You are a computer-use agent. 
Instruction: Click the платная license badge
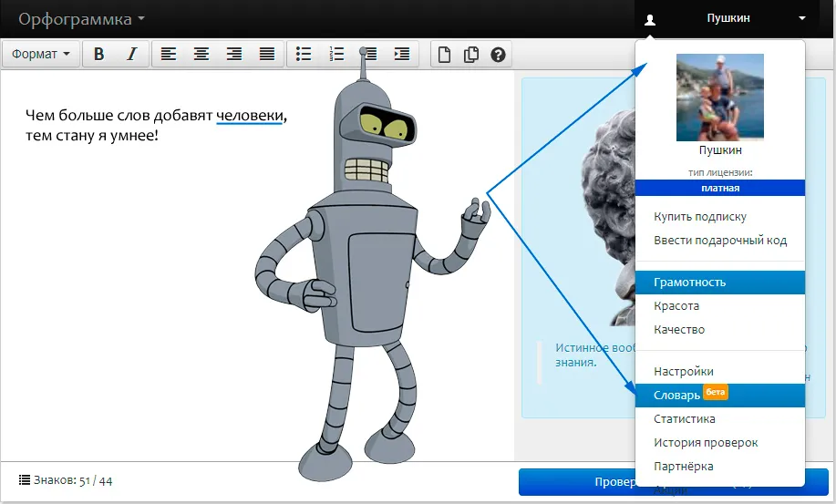[x=720, y=188]
